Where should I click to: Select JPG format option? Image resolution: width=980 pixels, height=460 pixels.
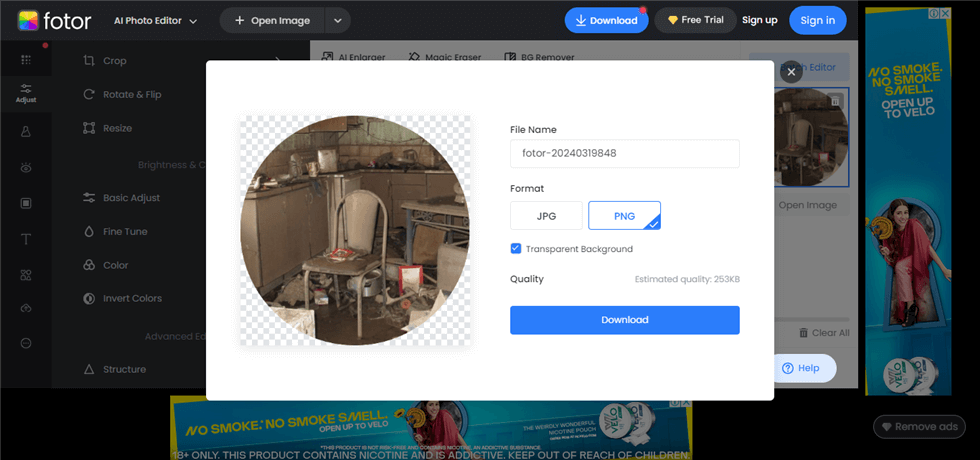pyautogui.click(x=546, y=216)
